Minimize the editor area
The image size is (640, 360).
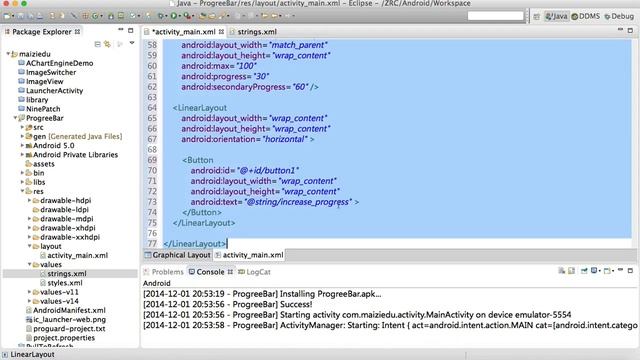coord(620,30)
